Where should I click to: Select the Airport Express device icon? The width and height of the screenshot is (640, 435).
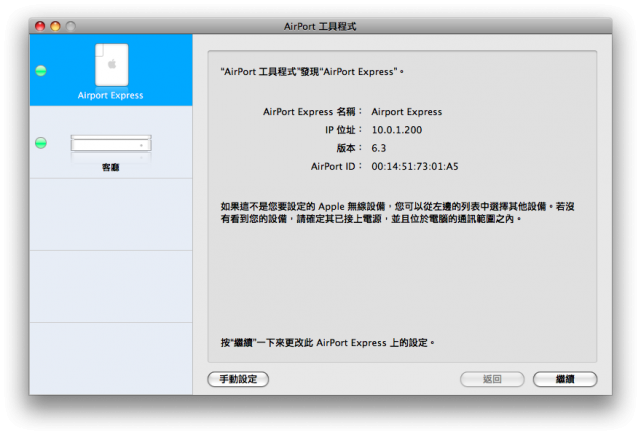[x=111, y=65]
